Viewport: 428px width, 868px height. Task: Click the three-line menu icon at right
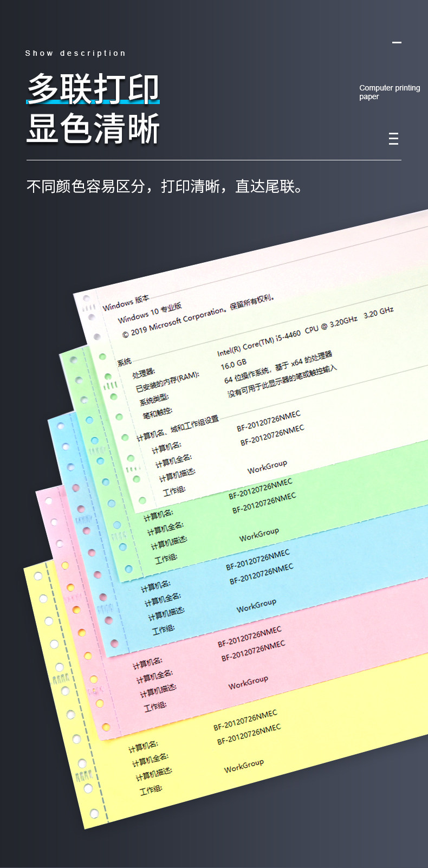(393, 139)
